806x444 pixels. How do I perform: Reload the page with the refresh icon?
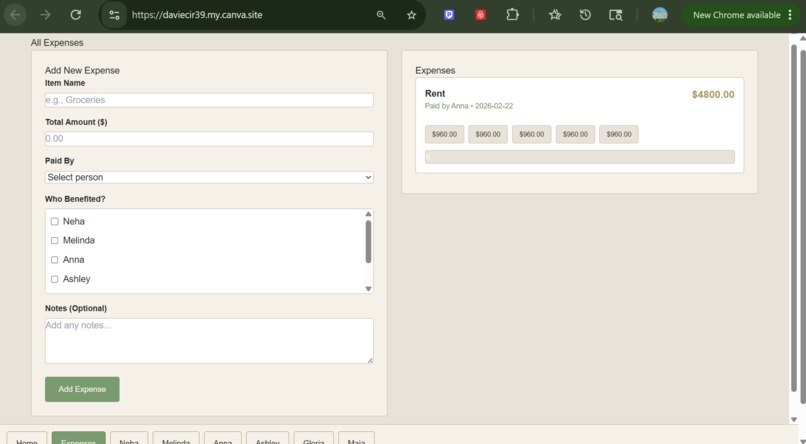tap(76, 15)
